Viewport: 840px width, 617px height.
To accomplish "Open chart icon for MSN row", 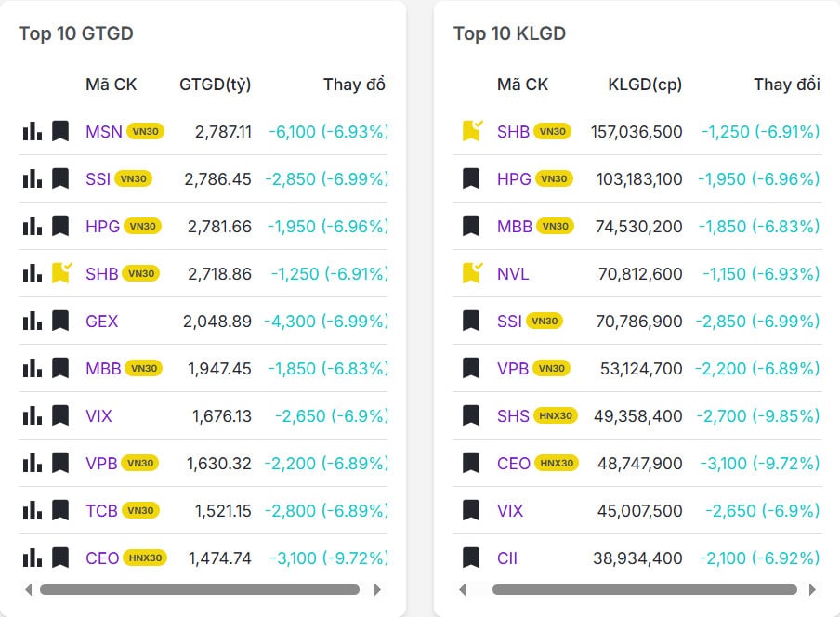I will click(33, 131).
